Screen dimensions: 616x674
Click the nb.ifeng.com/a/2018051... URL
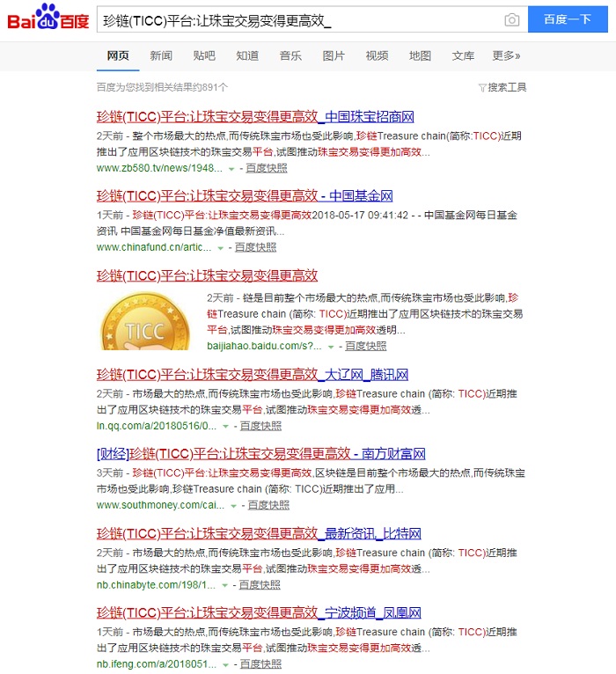(157, 664)
